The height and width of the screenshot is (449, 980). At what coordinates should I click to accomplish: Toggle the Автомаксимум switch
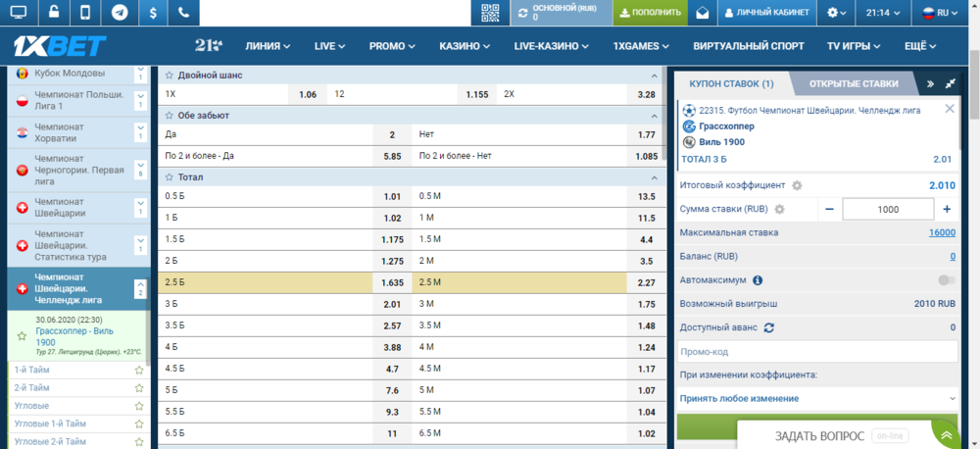(x=947, y=280)
